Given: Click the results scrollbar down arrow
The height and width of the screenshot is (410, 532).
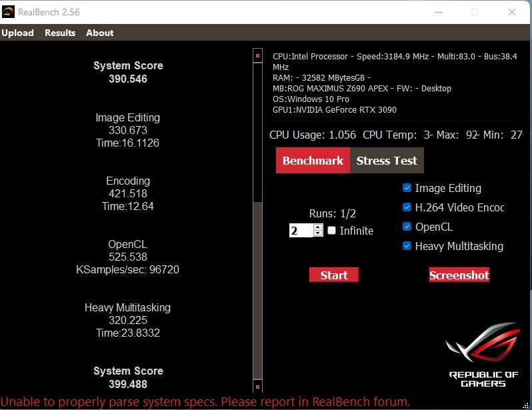Looking at the screenshot, I should click(x=257, y=386).
